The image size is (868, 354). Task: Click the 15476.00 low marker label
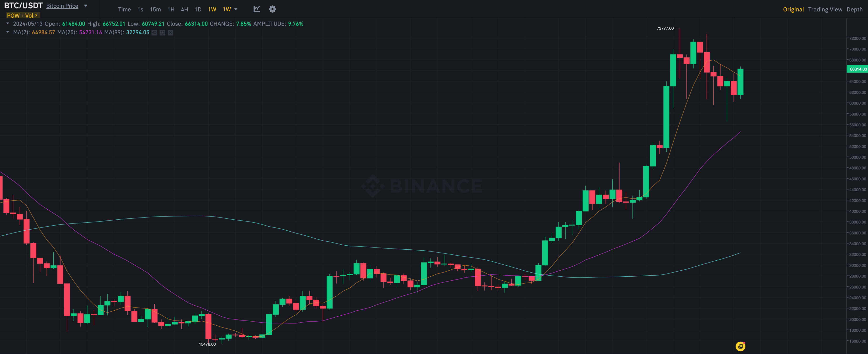coord(207,344)
